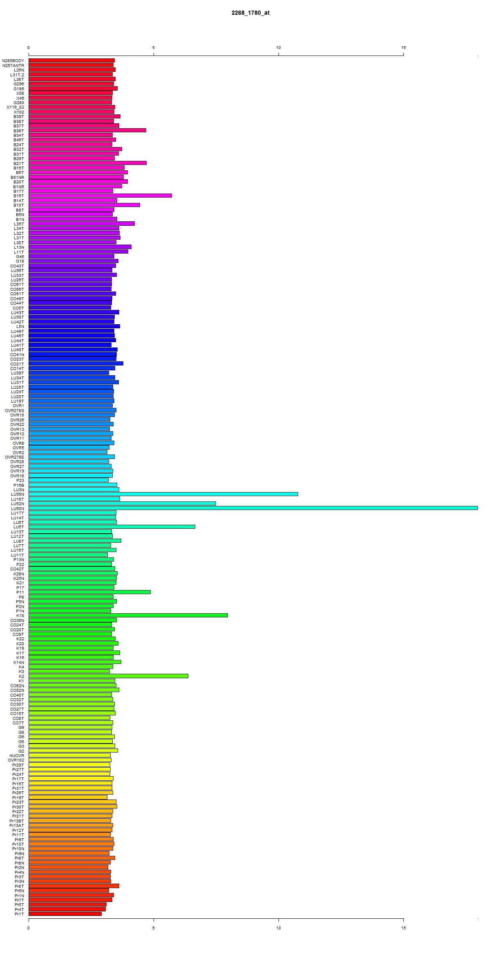Click the G186 row label
Viewport: 490px width, 980px height.
click(19, 89)
